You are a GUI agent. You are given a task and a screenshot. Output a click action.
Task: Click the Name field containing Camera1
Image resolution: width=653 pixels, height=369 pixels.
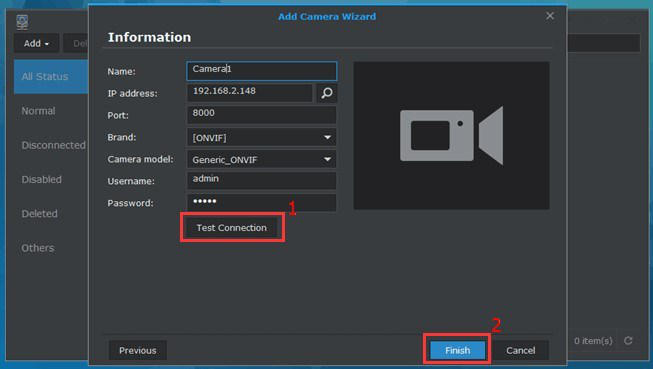262,71
